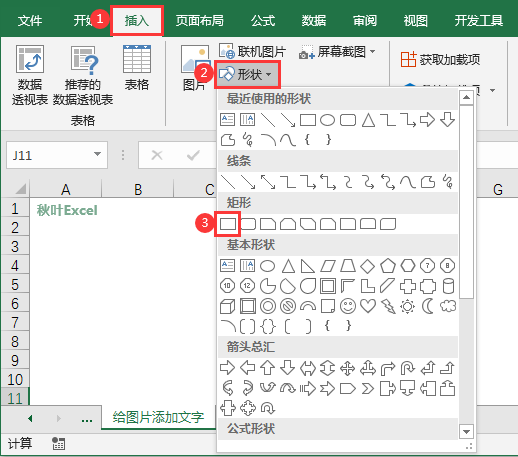The height and width of the screenshot is (457, 518).
Task: Pick the left arrow in 箭头总汇
Action: point(248,368)
